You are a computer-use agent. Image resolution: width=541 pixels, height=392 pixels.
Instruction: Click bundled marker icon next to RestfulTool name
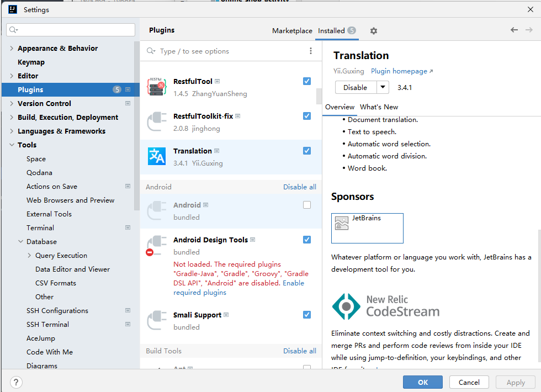218,82
